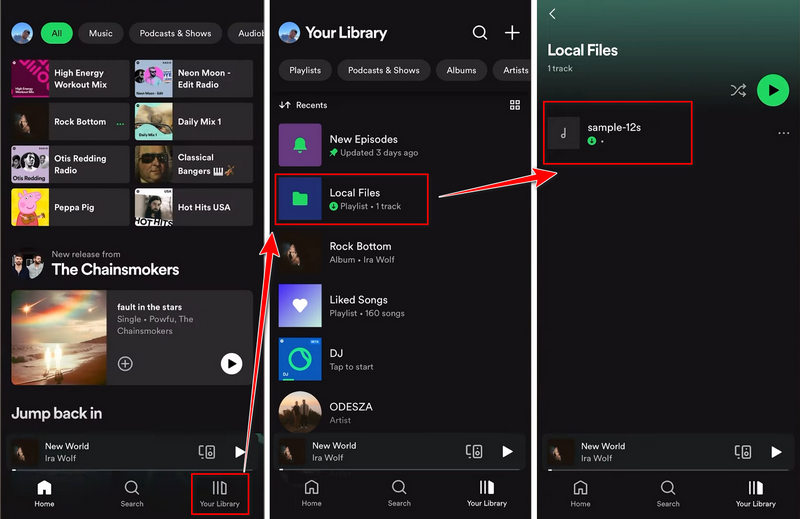Tap Search tab in right screen
This screenshot has height=519, width=800.
coord(668,493)
